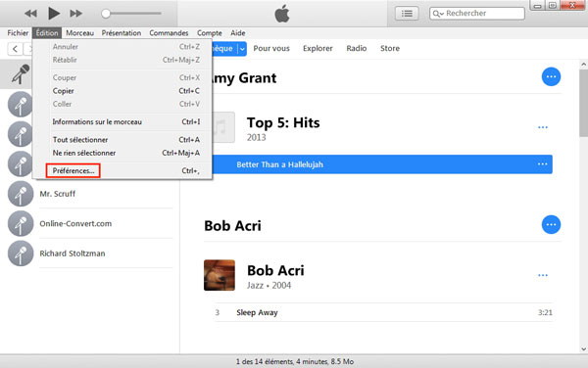
Task: Start playback with the play button
Action: 54,14
